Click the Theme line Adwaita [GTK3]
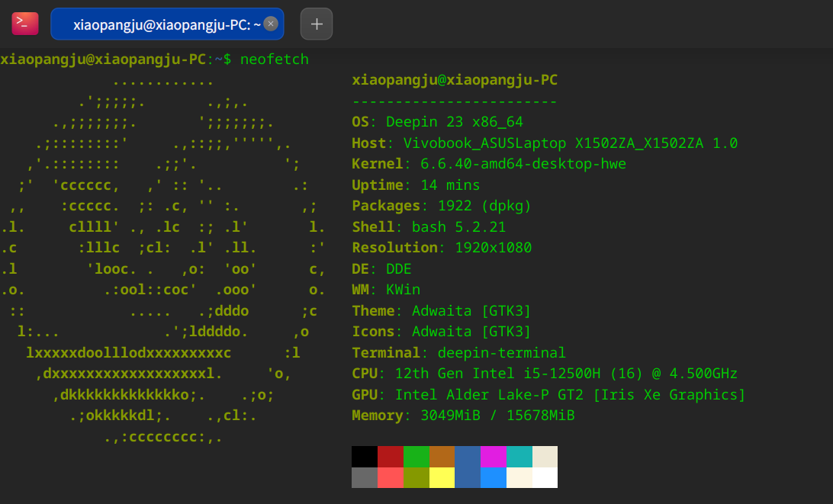This screenshot has height=504, width=833. click(441, 311)
